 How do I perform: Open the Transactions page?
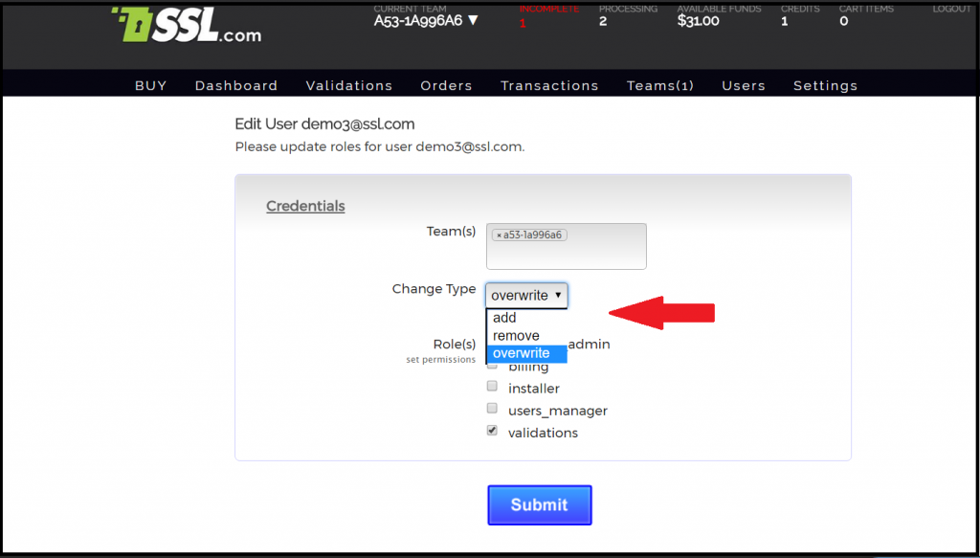click(x=549, y=85)
